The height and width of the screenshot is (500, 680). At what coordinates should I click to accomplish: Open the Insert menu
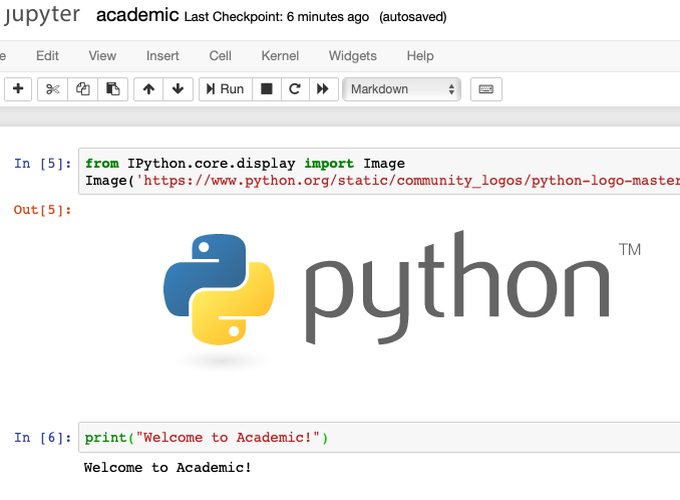tap(163, 56)
